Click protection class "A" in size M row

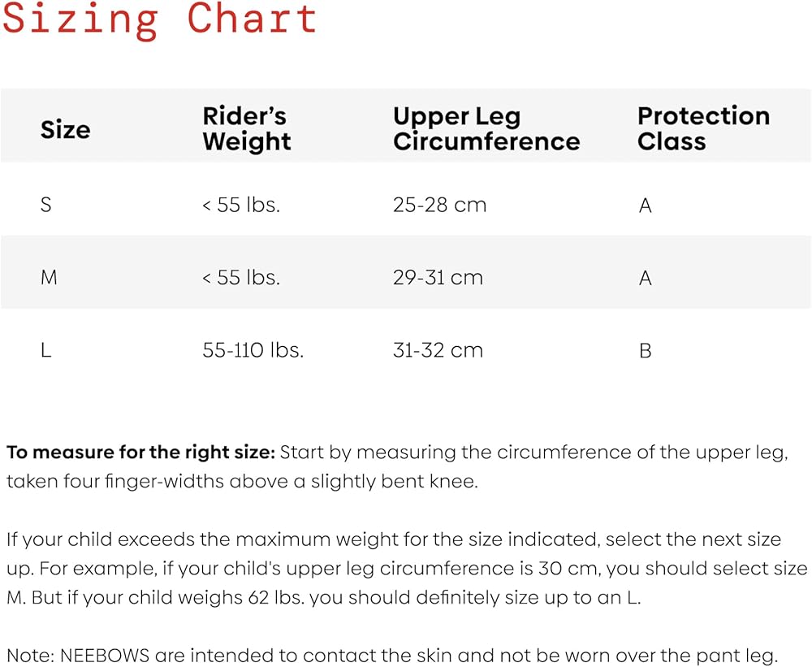point(646,278)
